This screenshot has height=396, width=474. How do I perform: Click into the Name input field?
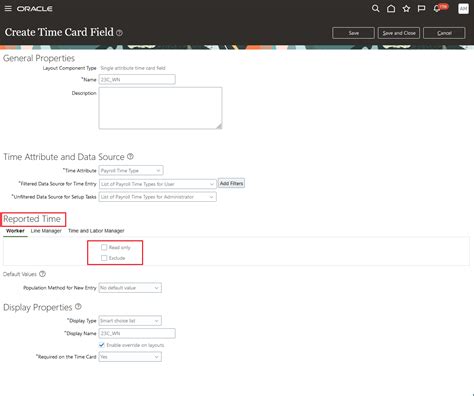pyautogui.click(x=137, y=79)
